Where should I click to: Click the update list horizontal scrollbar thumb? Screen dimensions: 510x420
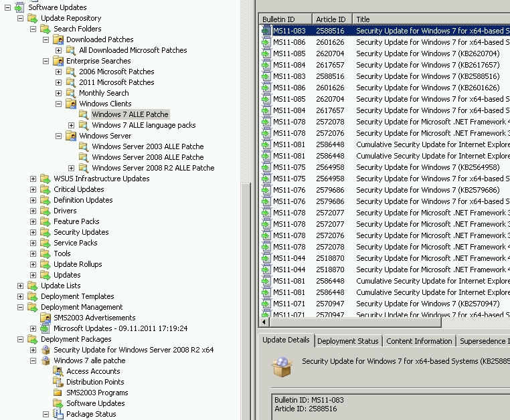coord(355,322)
